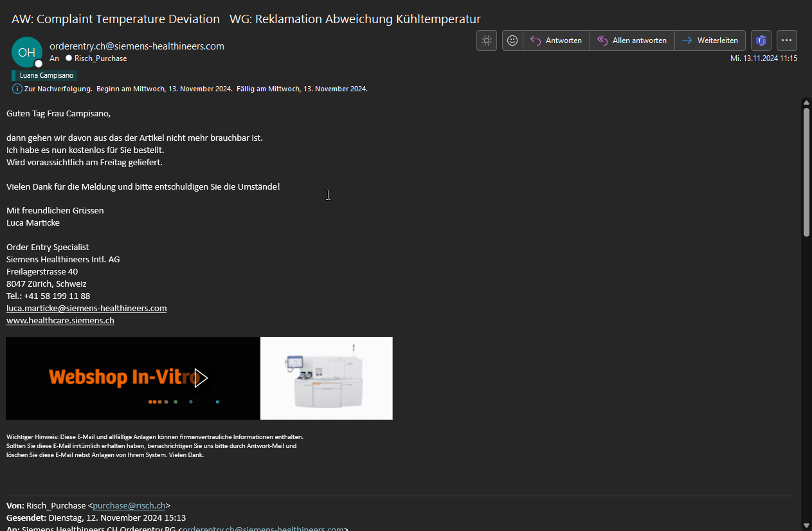Click Antworten reply button
812x531 pixels.
556,40
